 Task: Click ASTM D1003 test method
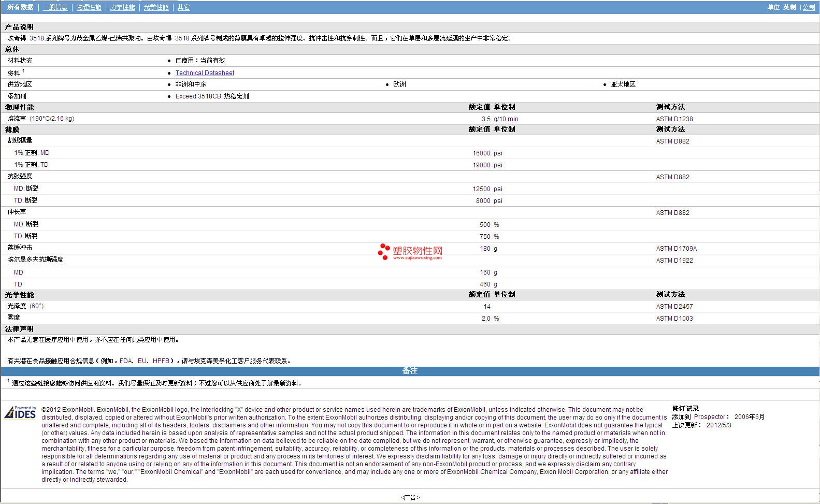674,319
